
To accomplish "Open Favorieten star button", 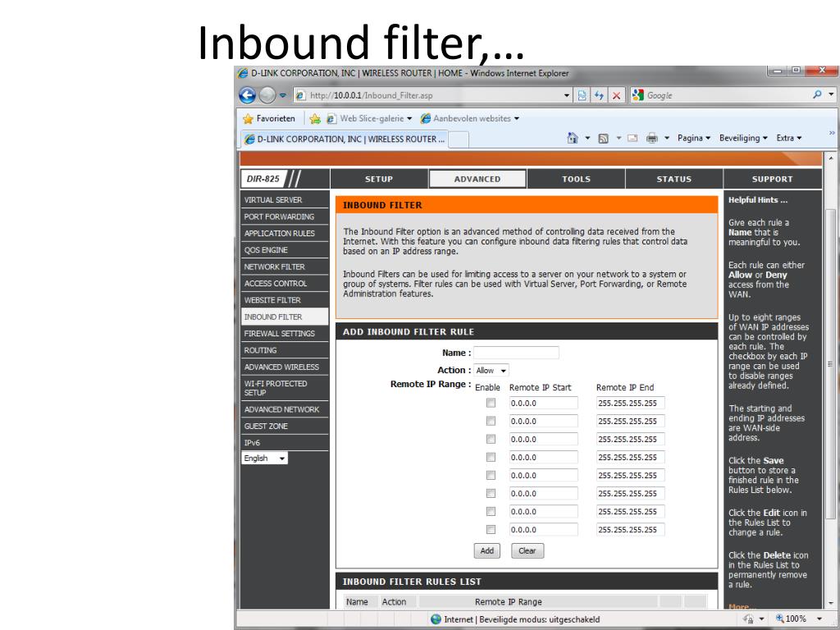I will point(269,118).
